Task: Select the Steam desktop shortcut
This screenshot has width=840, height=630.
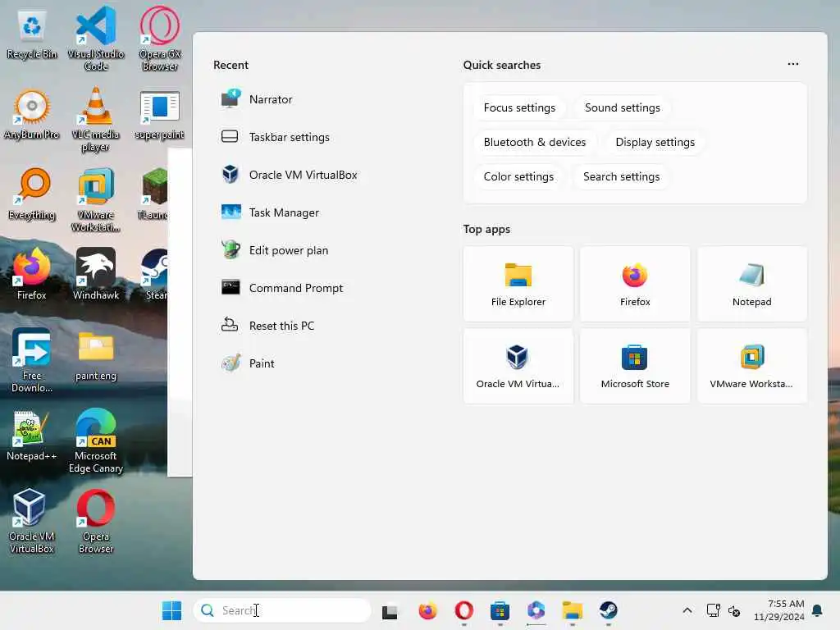Action: click(x=155, y=274)
